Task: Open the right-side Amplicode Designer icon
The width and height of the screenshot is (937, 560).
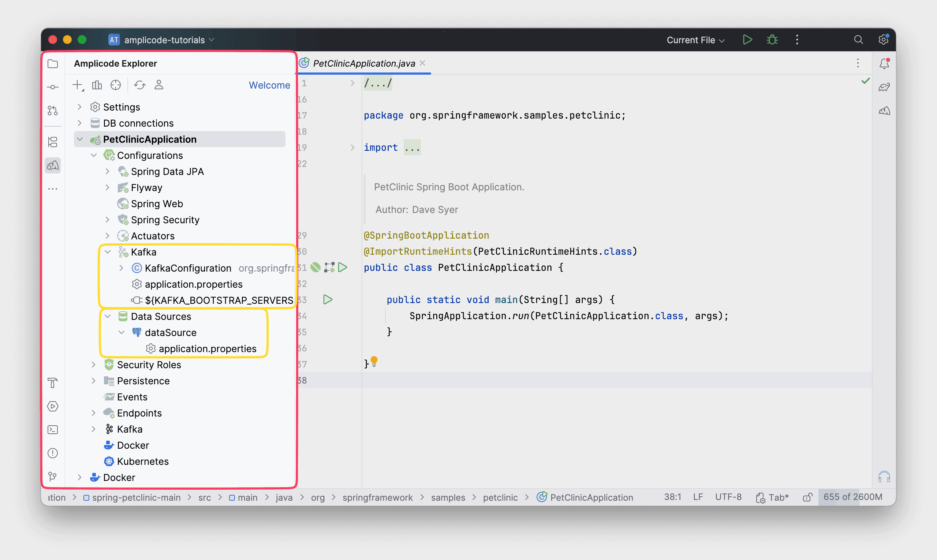Action: pyautogui.click(x=884, y=111)
